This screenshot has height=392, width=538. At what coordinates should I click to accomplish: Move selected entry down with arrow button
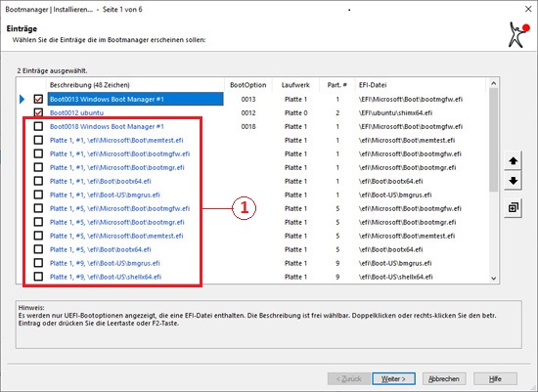click(x=513, y=181)
